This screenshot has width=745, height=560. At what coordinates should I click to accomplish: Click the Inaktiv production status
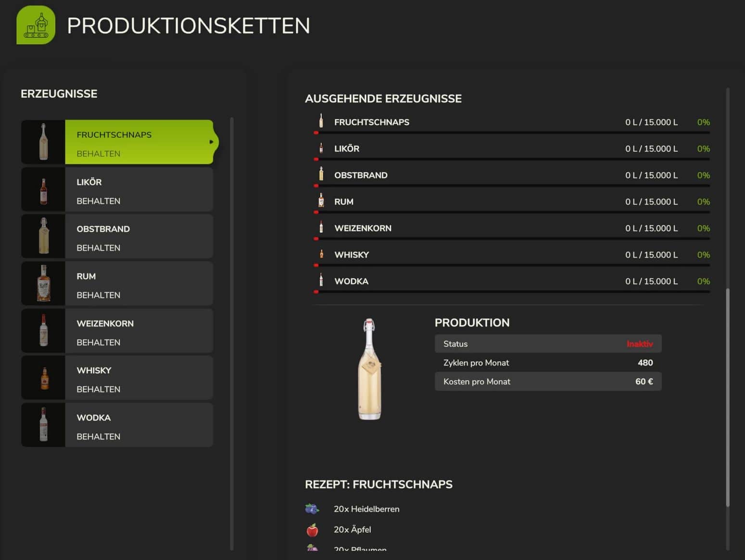coord(639,344)
